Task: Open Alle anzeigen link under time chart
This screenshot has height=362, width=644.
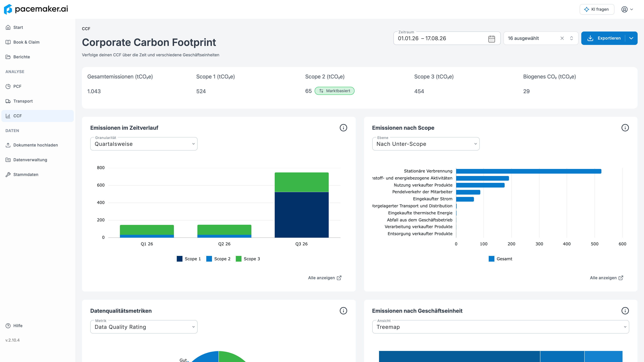Action: 325,278
